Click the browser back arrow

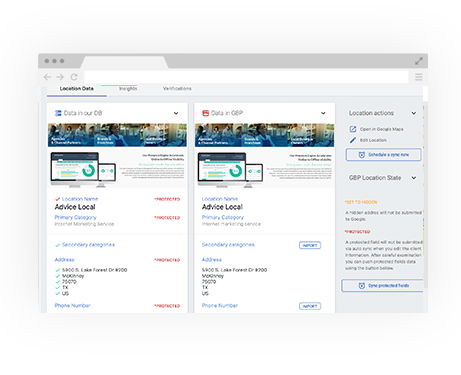(47, 77)
